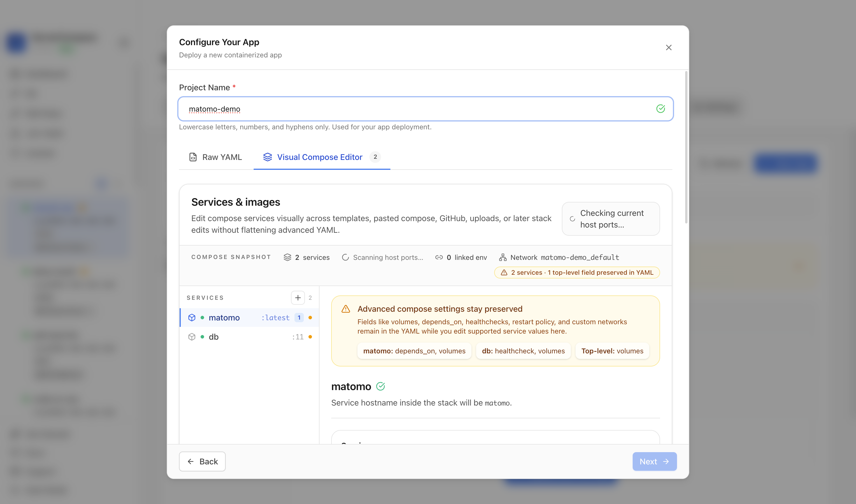This screenshot has height=504, width=856.
Task: Select the db service in the list
Action: (x=249, y=336)
